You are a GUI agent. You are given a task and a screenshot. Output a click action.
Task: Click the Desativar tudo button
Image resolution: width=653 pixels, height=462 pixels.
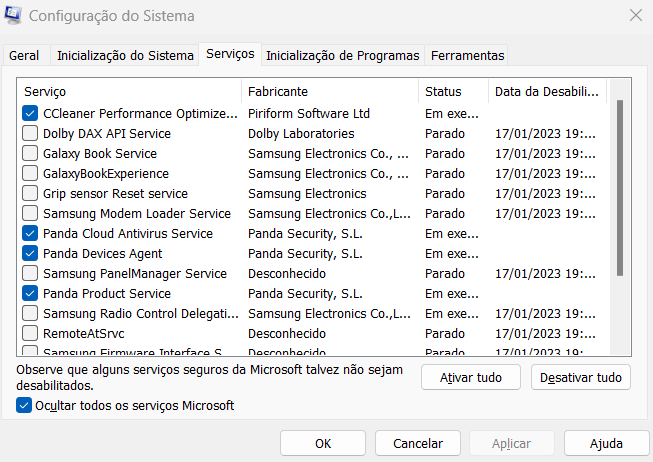point(581,377)
